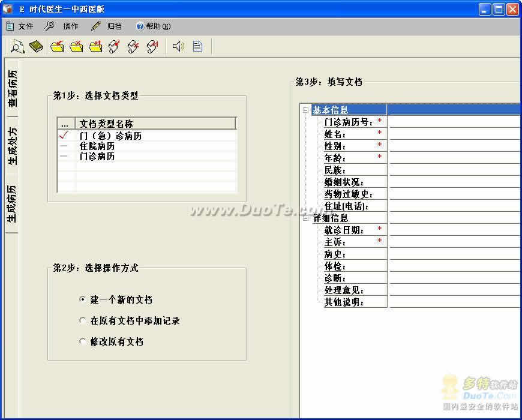Collapse the 详细信息 tree section
The height and width of the screenshot is (420, 522).
tap(305, 218)
